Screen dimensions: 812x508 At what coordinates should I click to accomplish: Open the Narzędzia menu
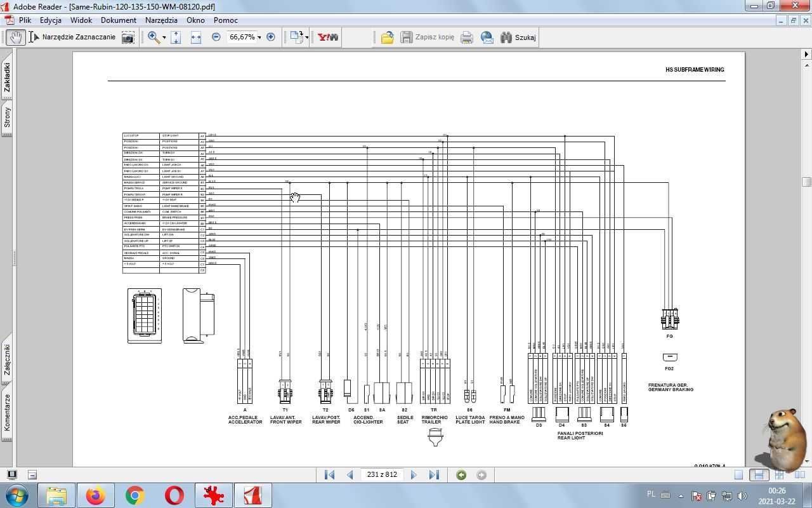pos(161,20)
